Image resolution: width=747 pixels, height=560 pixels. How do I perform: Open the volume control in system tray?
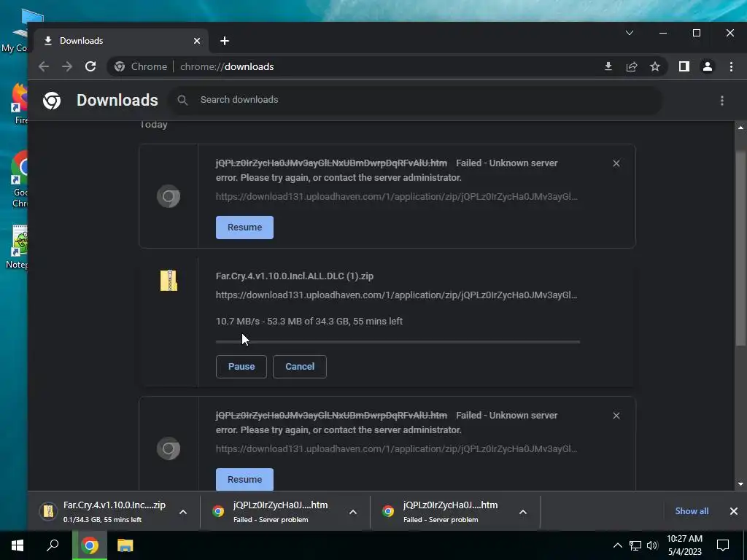click(652, 545)
